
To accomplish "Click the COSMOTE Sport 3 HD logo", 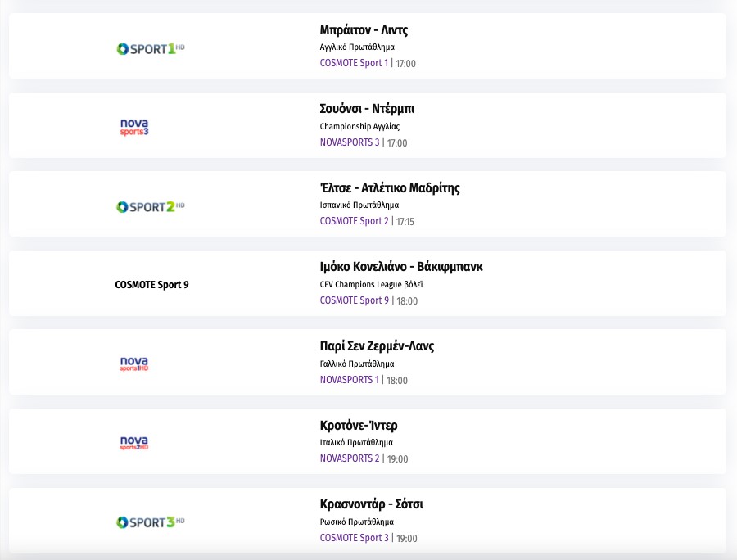I will click(151, 522).
